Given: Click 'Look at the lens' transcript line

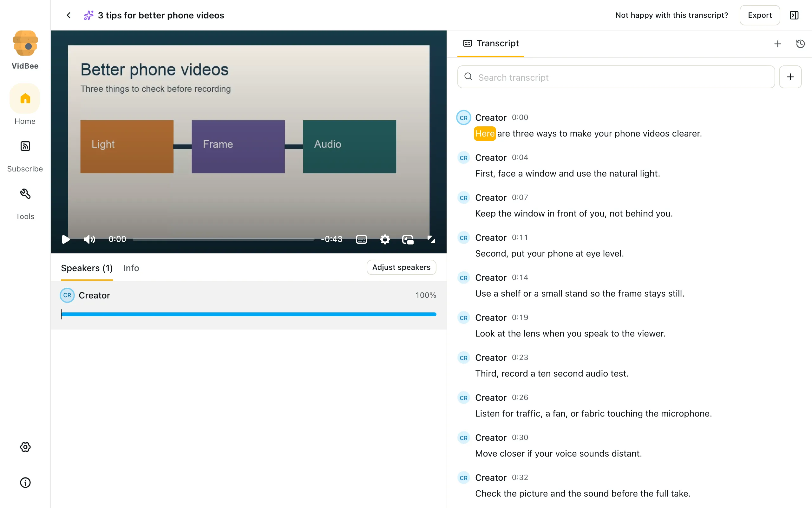Looking at the screenshot, I should click(x=570, y=334).
